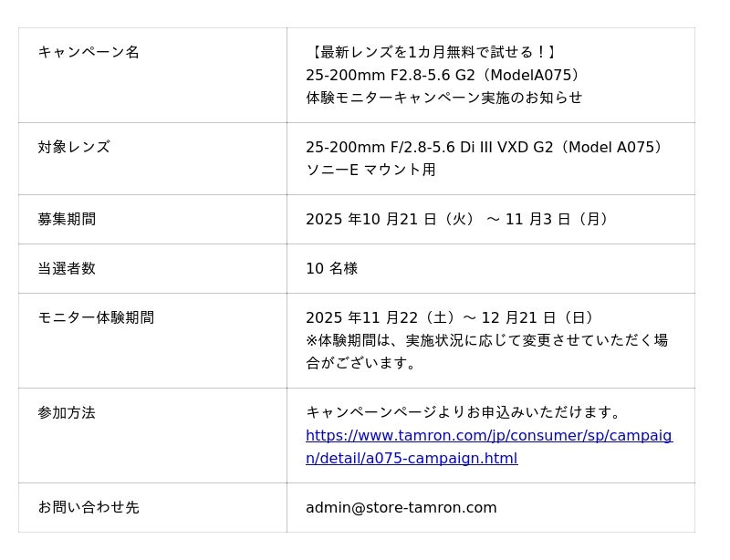The height and width of the screenshot is (560, 730).
Task: Select the ソニーE マウント用 text
Action: [370, 170]
